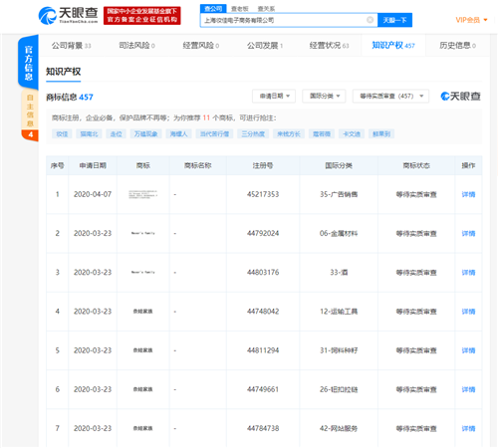The height and width of the screenshot is (448, 498).
Task: View 详情 for trademark 44749661
Action: [468, 389]
